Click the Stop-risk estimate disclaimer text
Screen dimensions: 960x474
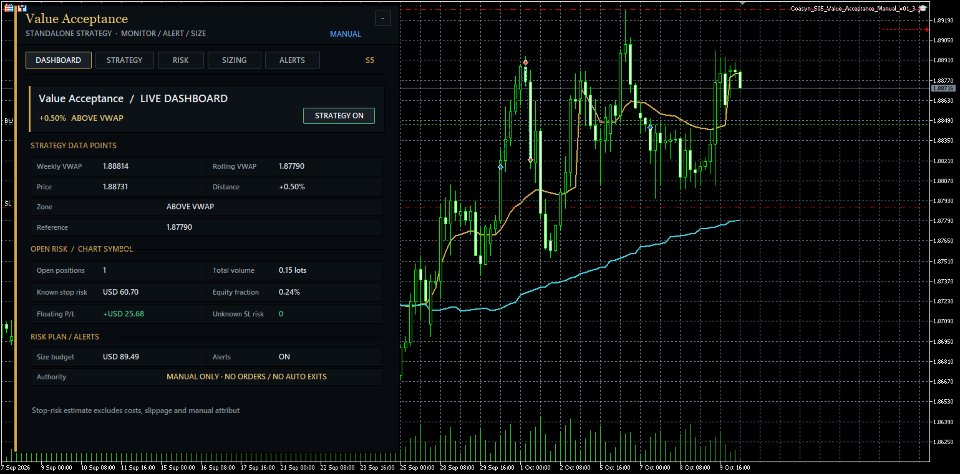click(x=135, y=410)
